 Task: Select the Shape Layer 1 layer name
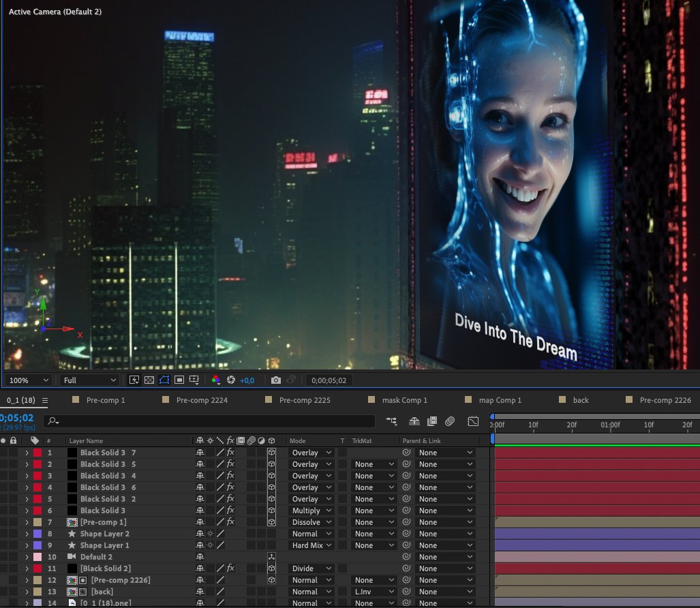pyautogui.click(x=104, y=545)
